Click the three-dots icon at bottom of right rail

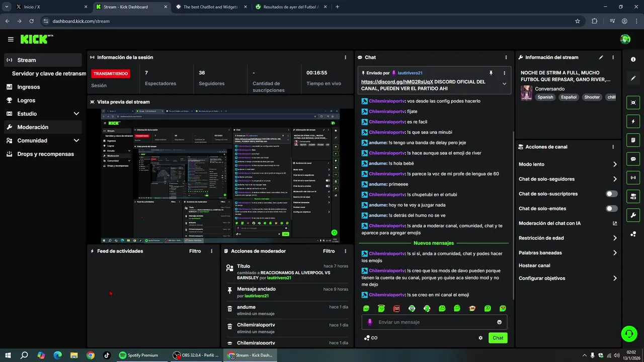633,234
